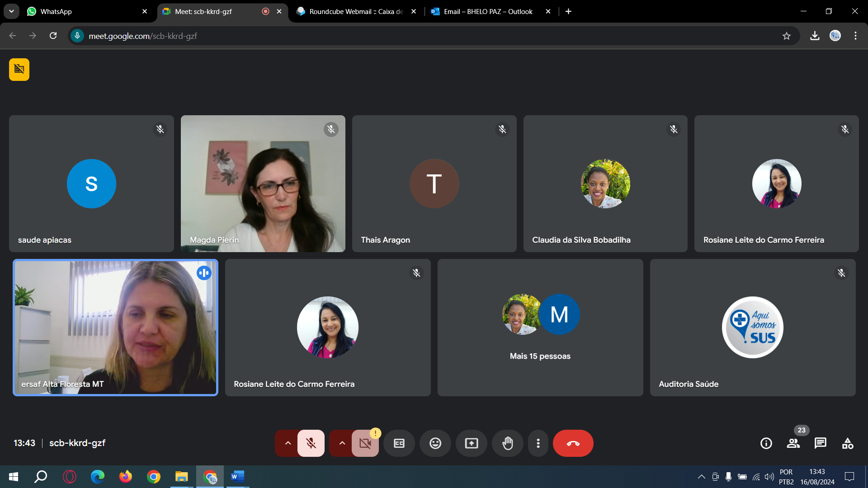Image resolution: width=868 pixels, height=488 pixels.
Task: Toggle closed captions button
Action: coord(399,443)
